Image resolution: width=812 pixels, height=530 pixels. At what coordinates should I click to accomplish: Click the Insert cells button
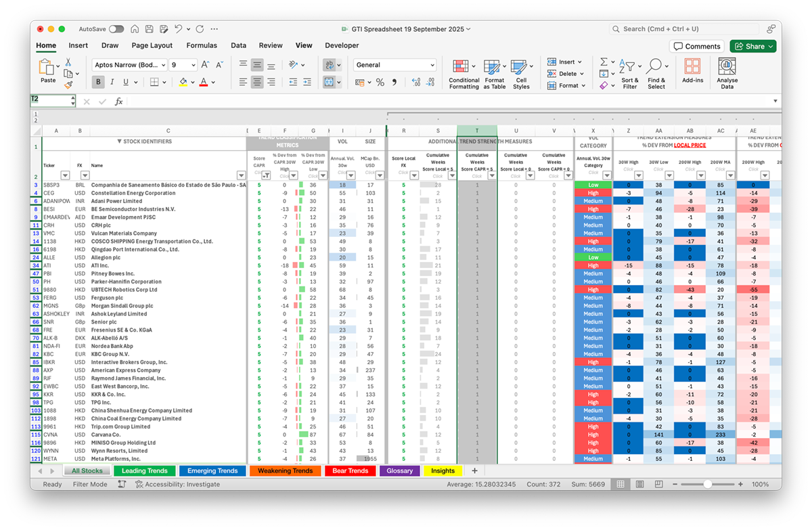click(566, 62)
